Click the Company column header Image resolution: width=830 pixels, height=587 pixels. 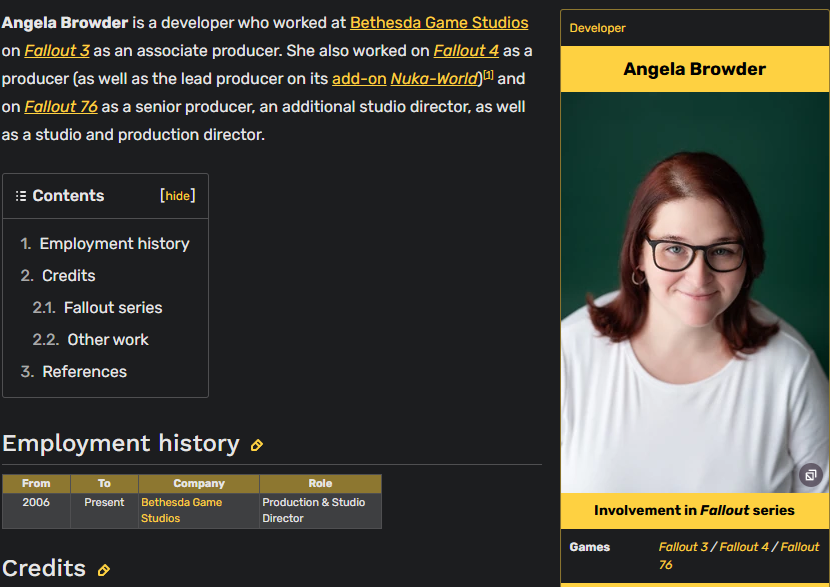click(x=199, y=483)
